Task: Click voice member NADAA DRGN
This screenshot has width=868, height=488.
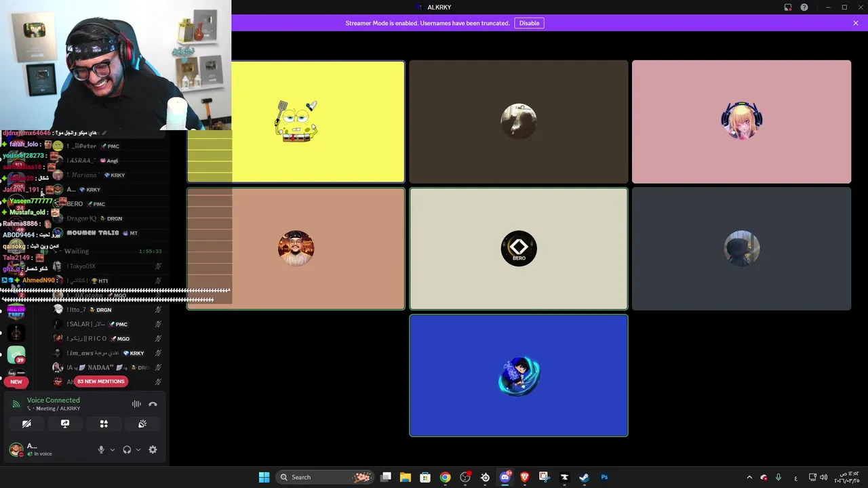Action: (x=108, y=367)
